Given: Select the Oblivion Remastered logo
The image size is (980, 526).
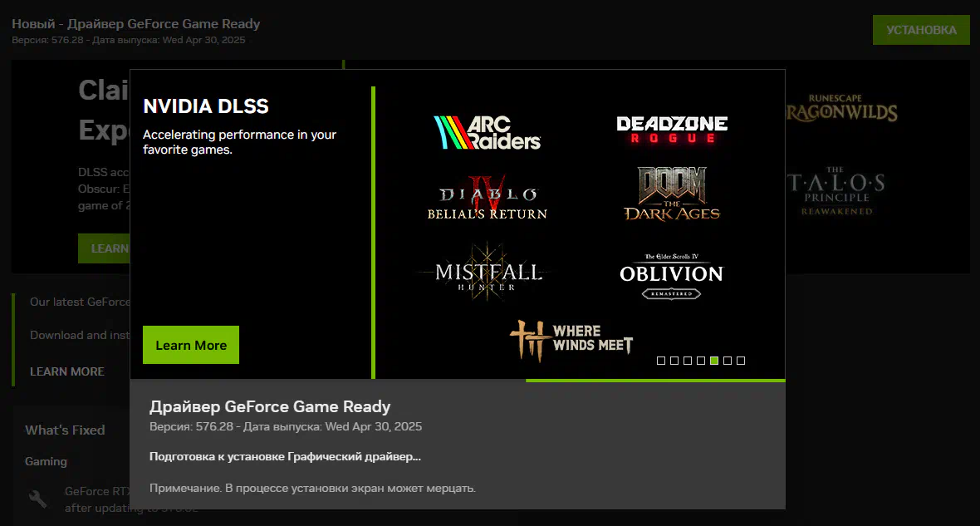Looking at the screenshot, I should click(671, 276).
